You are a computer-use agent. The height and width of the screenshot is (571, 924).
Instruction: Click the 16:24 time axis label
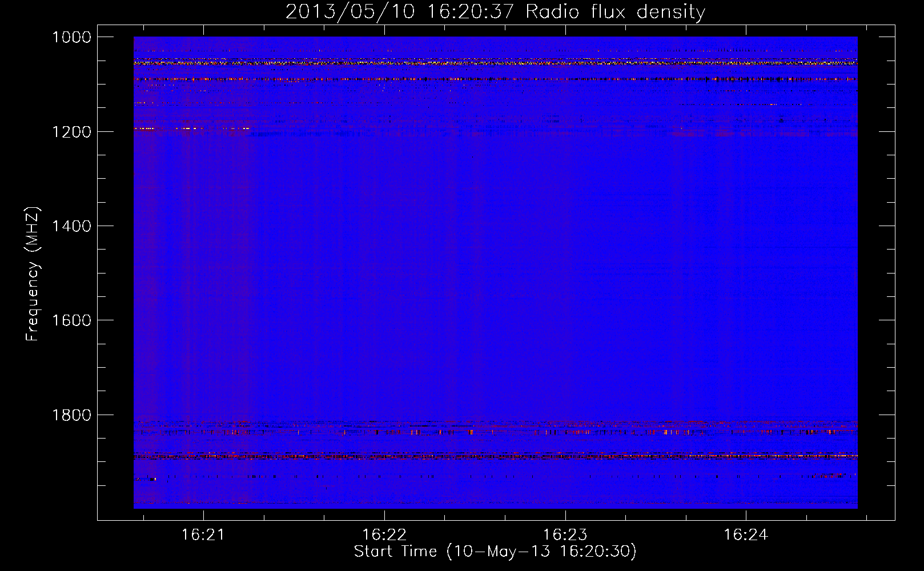[x=746, y=534]
